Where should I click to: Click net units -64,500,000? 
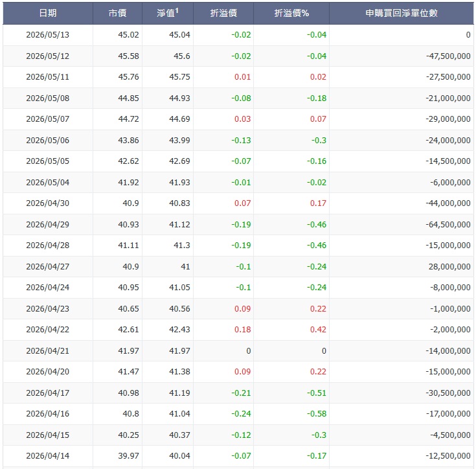[x=448, y=225]
